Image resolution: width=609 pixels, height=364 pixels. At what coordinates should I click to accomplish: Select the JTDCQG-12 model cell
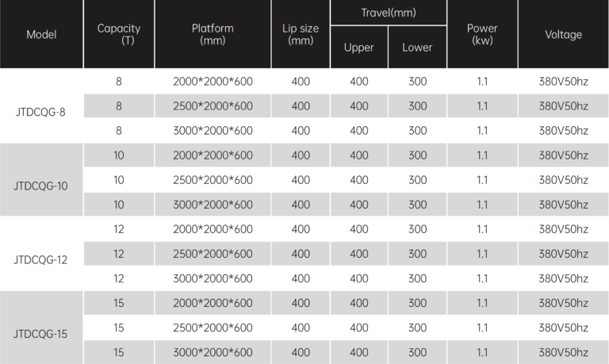click(x=40, y=259)
